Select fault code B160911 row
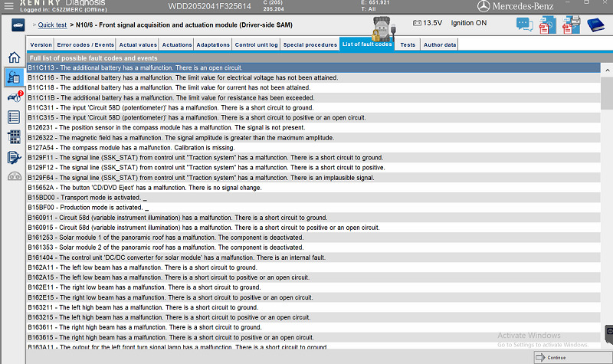This screenshot has height=364, width=613. point(313,218)
